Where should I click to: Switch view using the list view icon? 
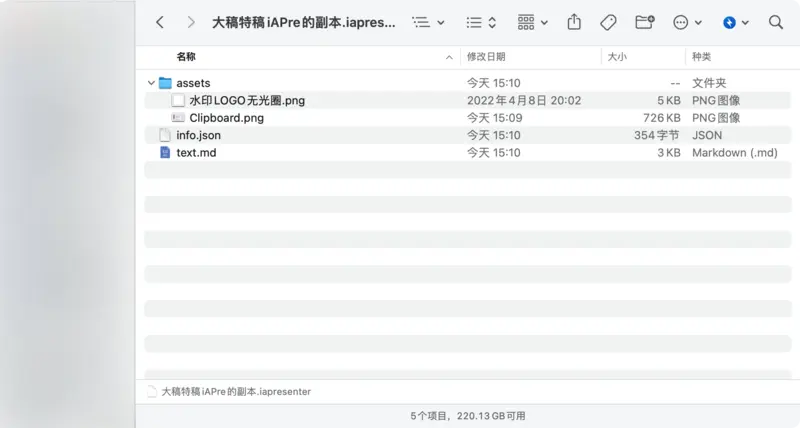click(474, 22)
